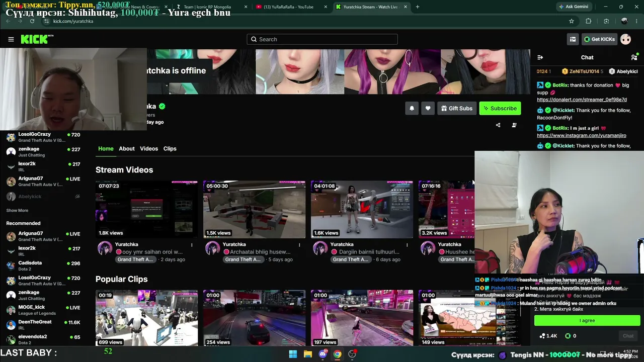644x362 pixels.
Task: Click the kick.com/yuratchka address bar
Action: point(302,21)
